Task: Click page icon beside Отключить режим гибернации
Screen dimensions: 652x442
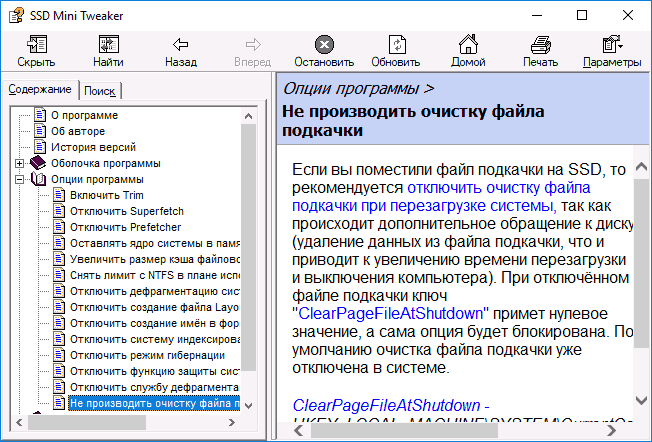Action: pos(59,355)
